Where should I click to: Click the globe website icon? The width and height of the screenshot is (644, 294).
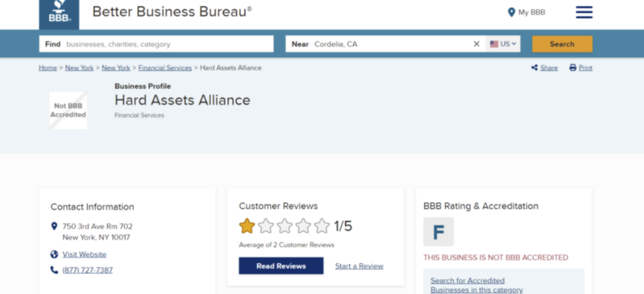[x=54, y=254]
